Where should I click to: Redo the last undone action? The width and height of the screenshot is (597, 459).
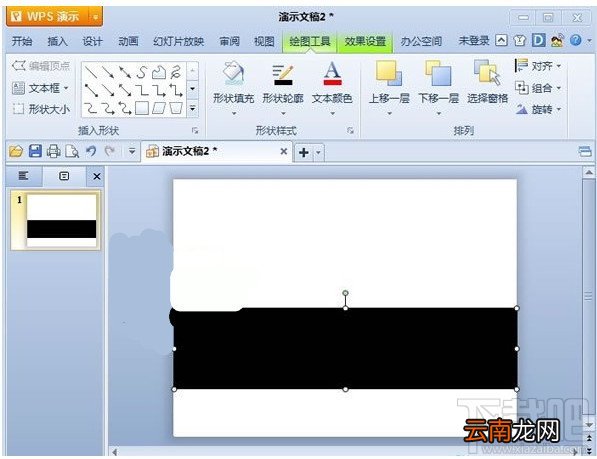[x=110, y=151]
